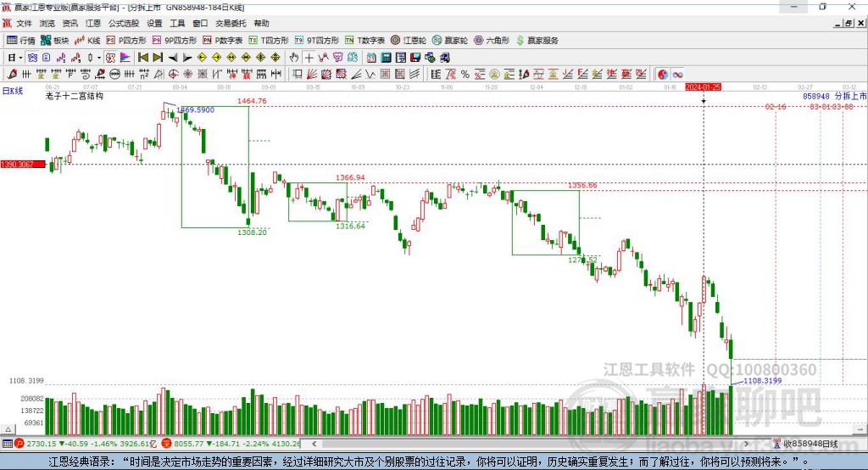Viewport: 868px width, 470px height.
Task: Open the 9P四方形 tool
Action: point(175,41)
